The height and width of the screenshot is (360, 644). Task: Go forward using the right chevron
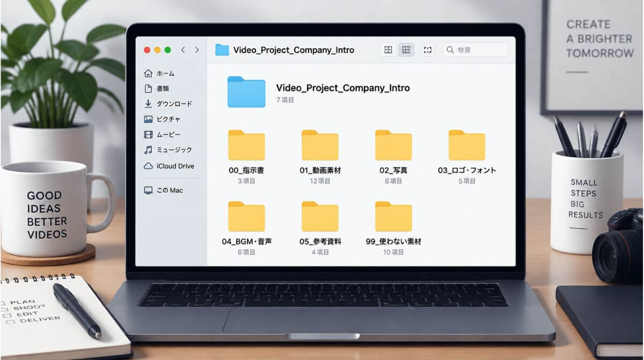tap(197, 50)
